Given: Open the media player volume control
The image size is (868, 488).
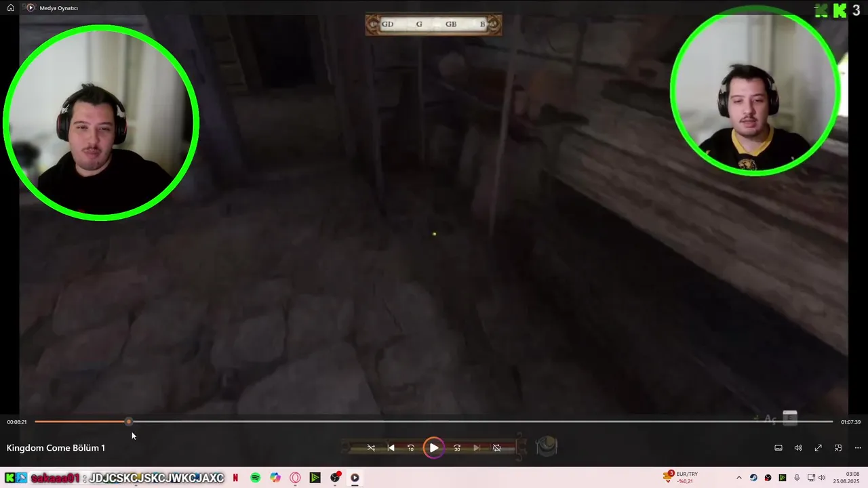Looking at the screenshot, I should [x=798, y=448].
